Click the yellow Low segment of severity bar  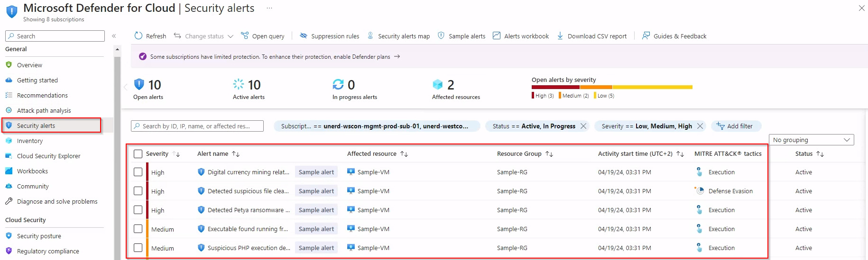[652, 87]
